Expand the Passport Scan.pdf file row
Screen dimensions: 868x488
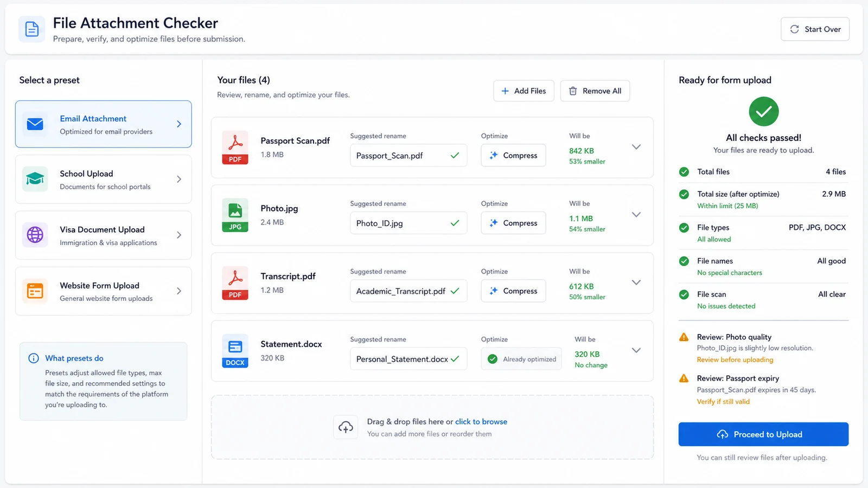636,147
